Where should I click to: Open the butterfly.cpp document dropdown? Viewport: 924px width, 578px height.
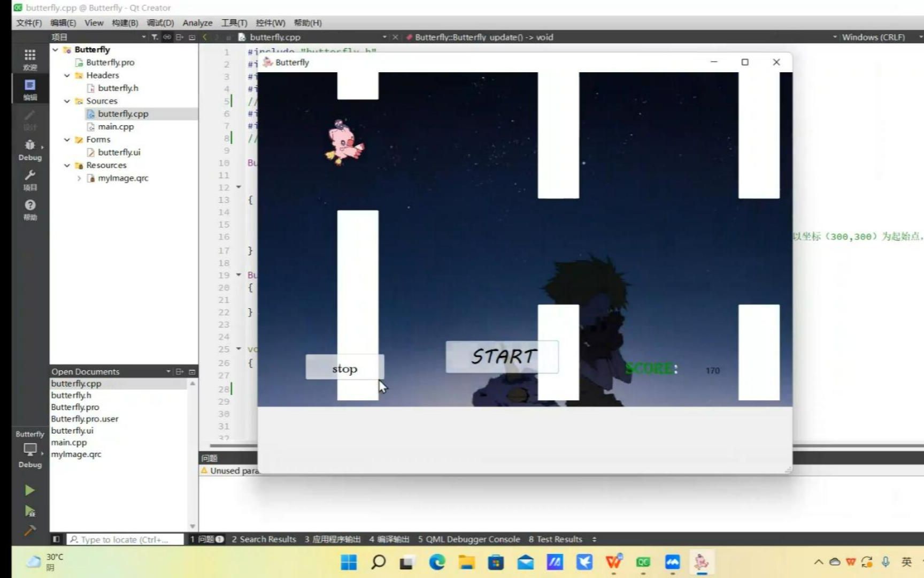[384, 37]
